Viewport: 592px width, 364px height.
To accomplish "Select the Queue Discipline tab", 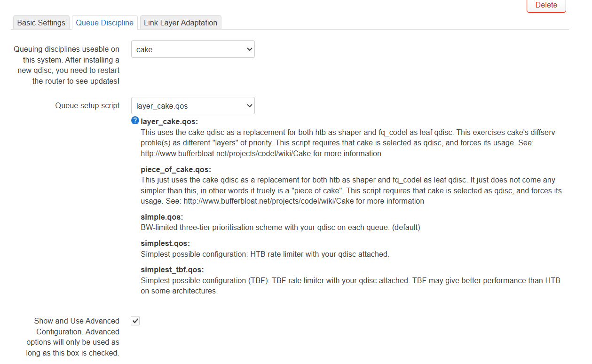I will (104, 23).
